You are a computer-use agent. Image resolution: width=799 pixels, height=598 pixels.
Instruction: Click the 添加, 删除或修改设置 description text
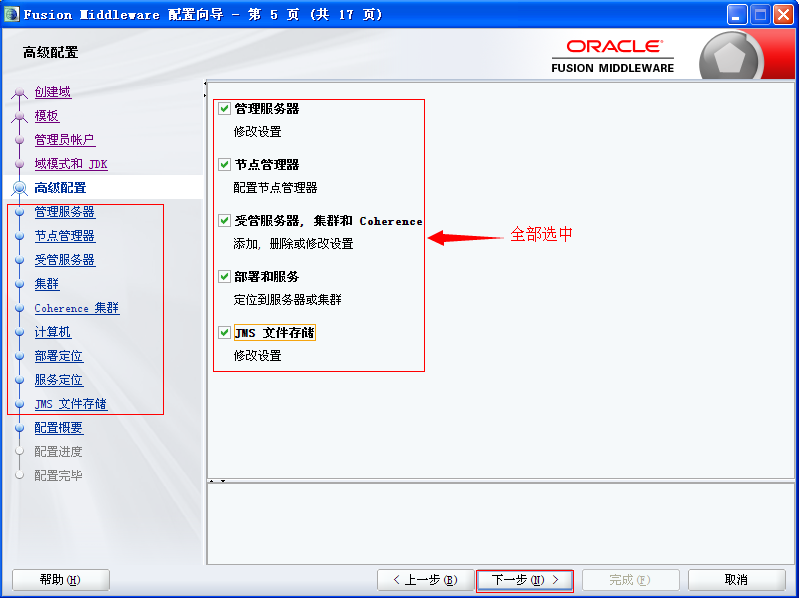pos(293,244)
